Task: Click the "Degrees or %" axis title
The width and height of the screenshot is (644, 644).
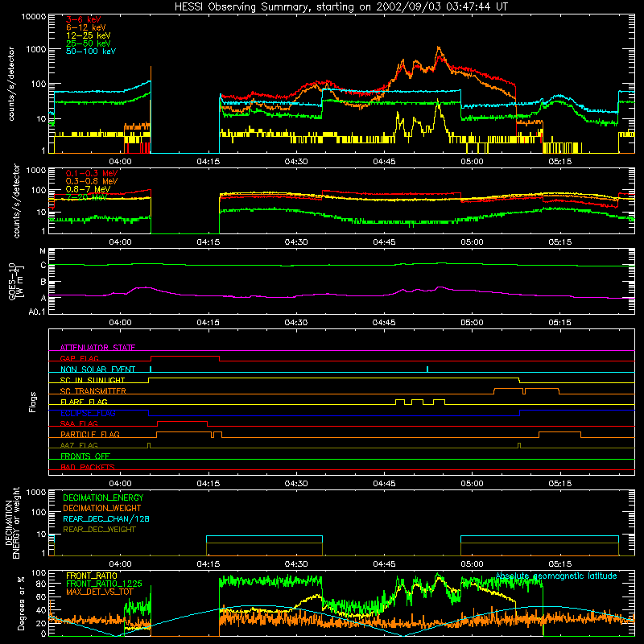Action: (21, 603)
